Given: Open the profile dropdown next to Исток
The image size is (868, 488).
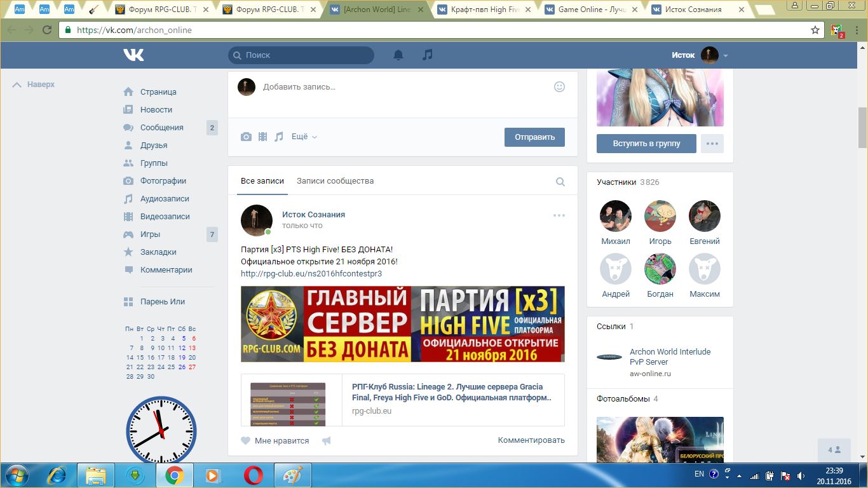Looking at the screenshot, I should 726,55.
